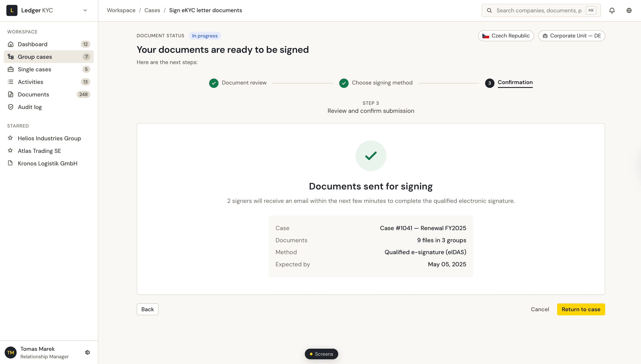641x364 pixels.
Task: Click inside the search companies field
Action: 538,10
